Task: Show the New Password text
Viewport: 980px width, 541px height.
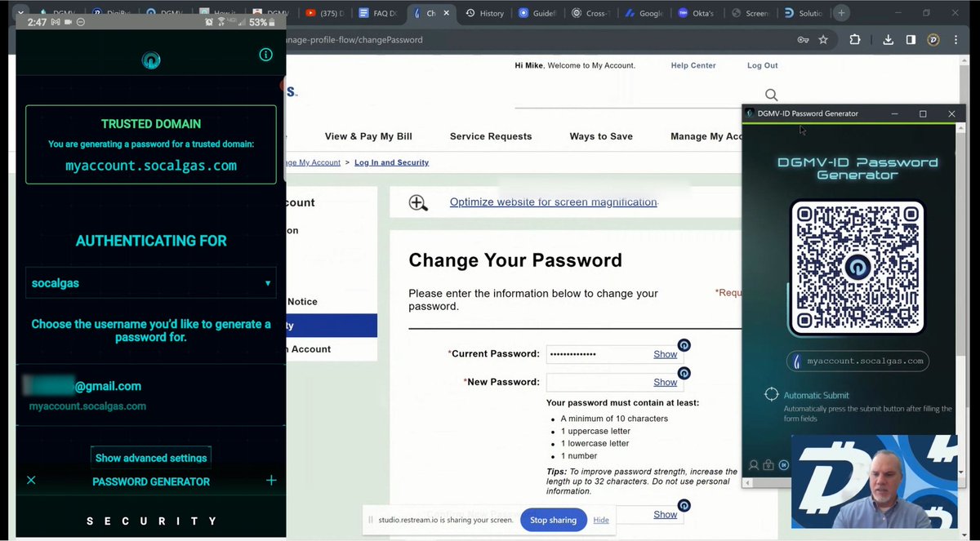Action: coord(665,382)
